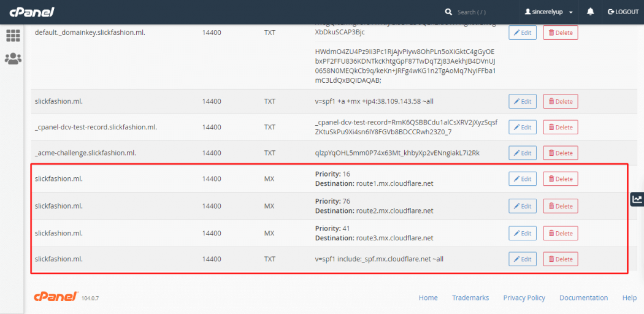
Task: Click the search magnifier icon
Action: [x=448, y=12]
